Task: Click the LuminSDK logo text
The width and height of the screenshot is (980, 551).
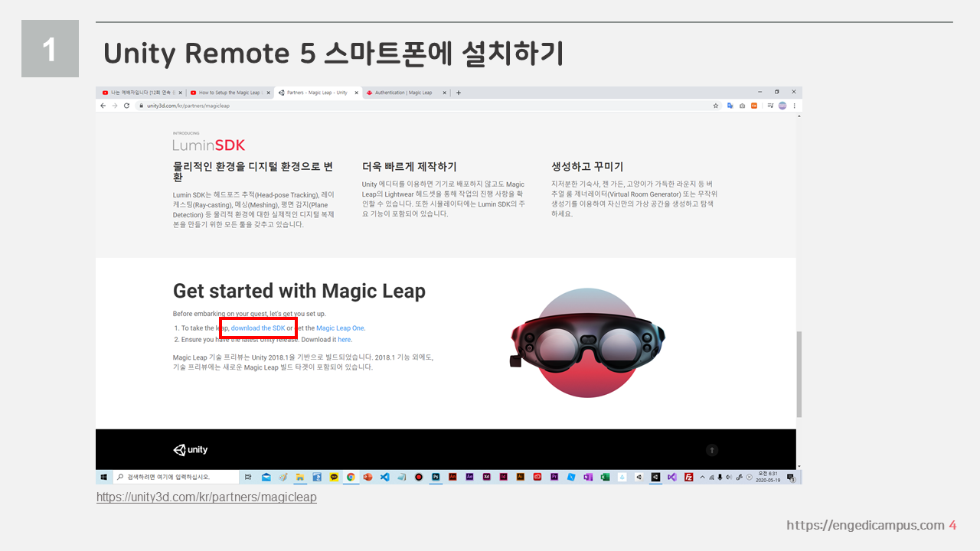Action: [x=209, y=145]
